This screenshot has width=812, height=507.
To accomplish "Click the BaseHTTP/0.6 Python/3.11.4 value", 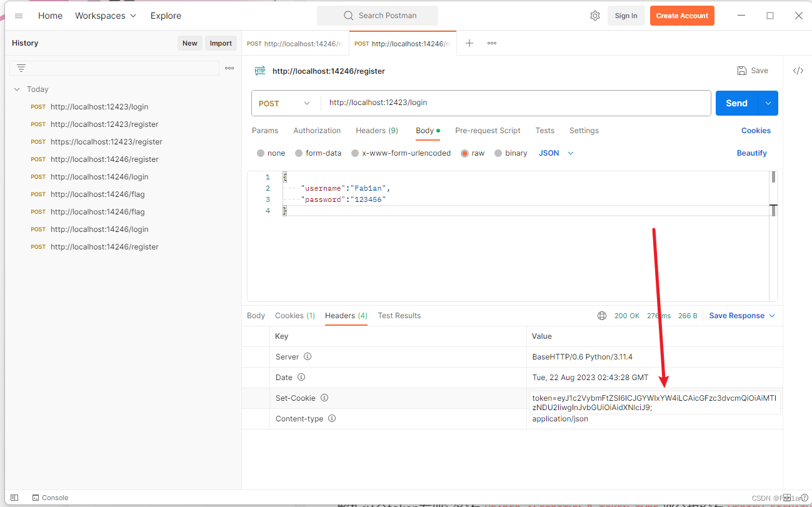I will pyautogui.click(x=582, y=357).
